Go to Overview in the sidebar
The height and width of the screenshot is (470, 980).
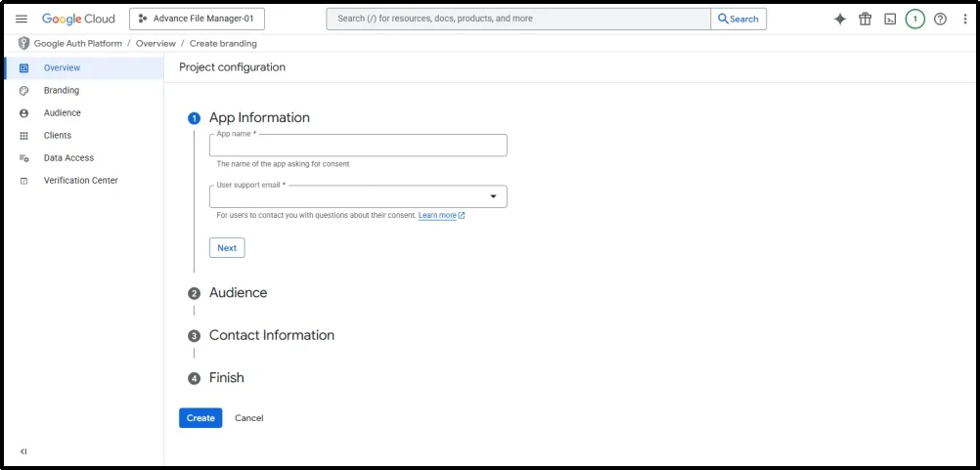(84, 68)
